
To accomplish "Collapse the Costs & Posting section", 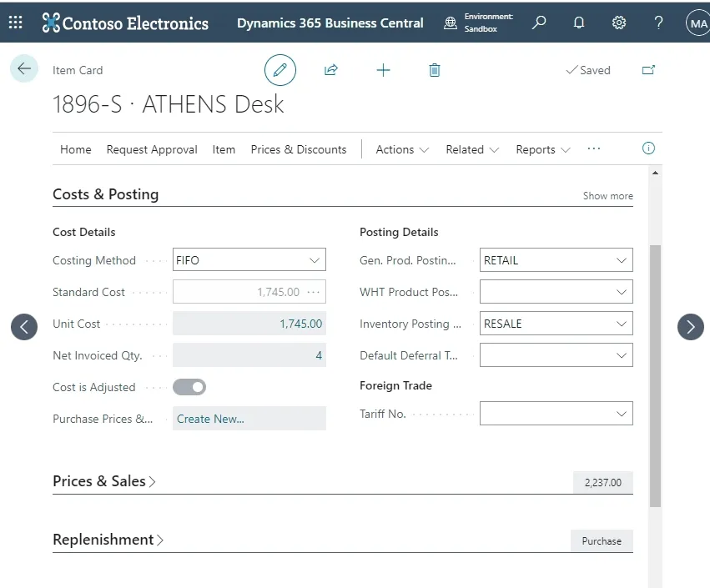I will click(105, 194).
